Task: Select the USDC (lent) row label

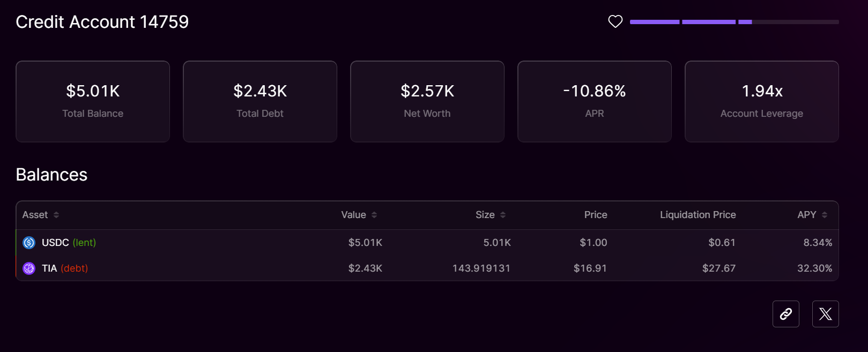Action: click(69, 243)
